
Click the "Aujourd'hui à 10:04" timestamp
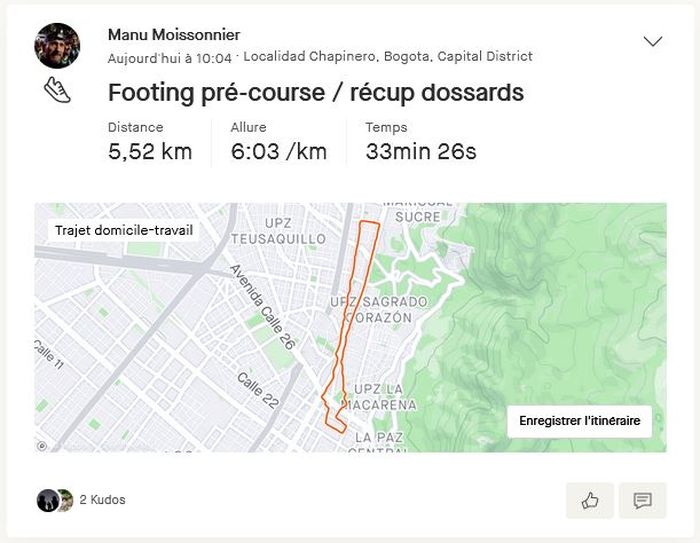pos(170,58)
